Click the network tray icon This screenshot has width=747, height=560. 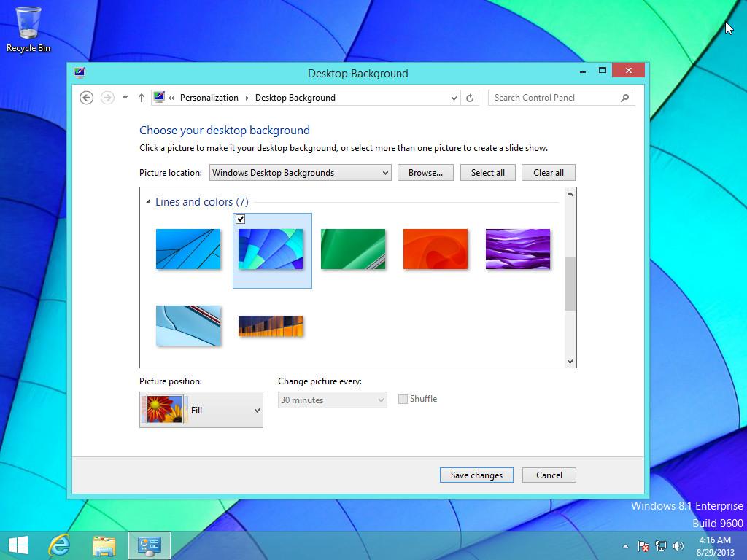pos(661,546)
